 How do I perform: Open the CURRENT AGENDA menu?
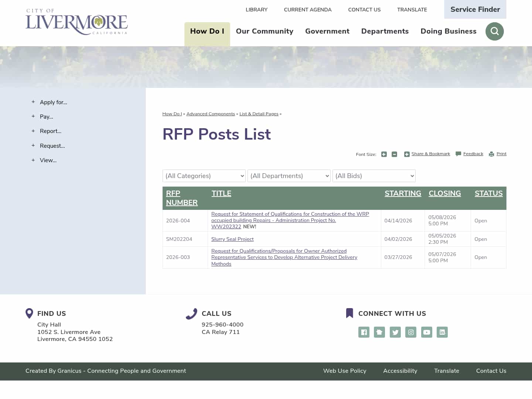(x=307, y=10)
